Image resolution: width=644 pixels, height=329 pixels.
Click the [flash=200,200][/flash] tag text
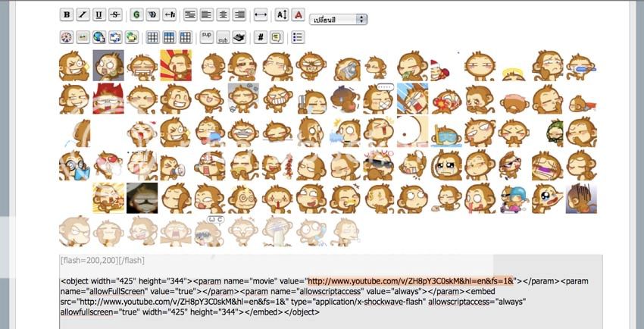click(102, 261)
